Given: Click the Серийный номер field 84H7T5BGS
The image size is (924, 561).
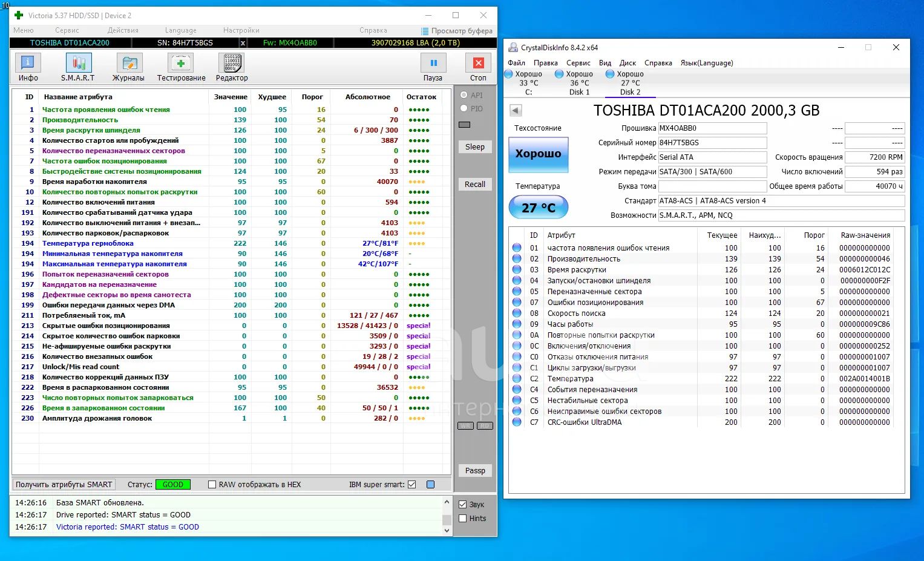Looking at the screenshot, I should 712,143.
